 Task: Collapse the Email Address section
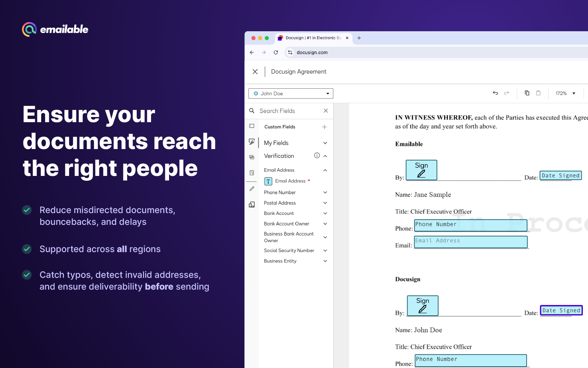point(325,170)
